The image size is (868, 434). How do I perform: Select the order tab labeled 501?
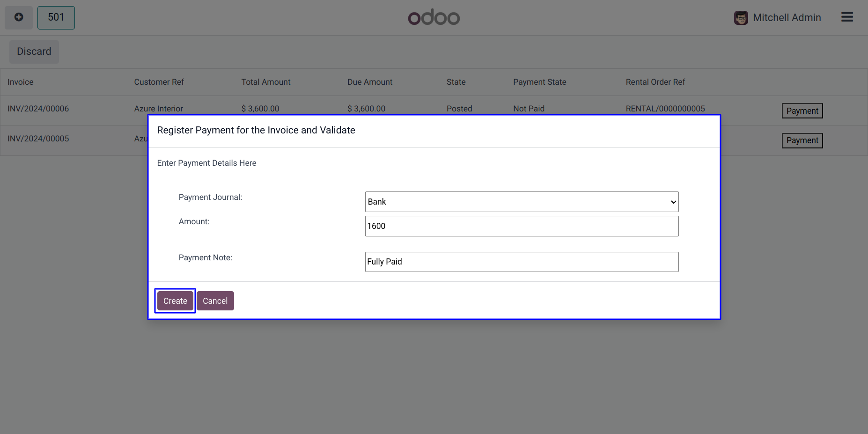(56, 17)
